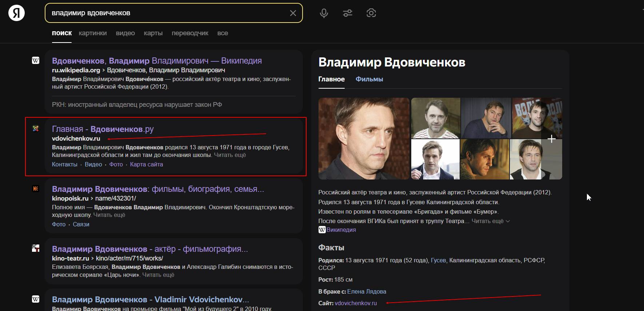This screenshot has height=311, width=644.
Task: Switch to the картинки tab
Action: click(93, 33)
